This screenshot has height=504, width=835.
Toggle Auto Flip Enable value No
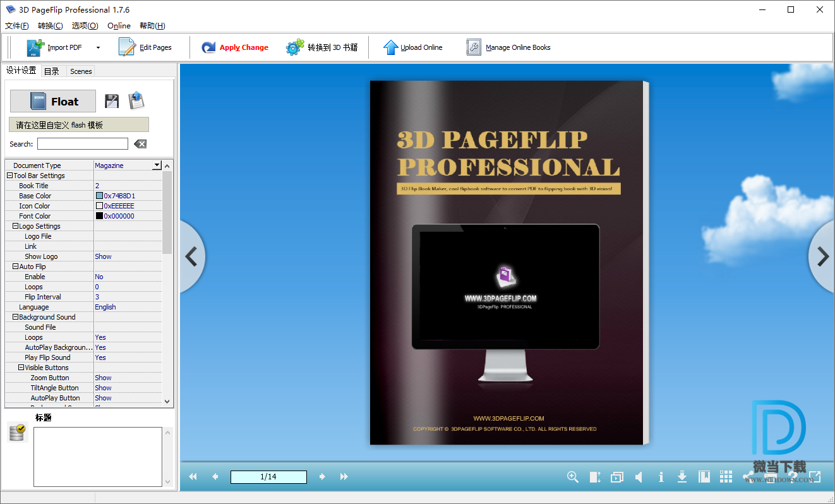[x=128, y=277]
